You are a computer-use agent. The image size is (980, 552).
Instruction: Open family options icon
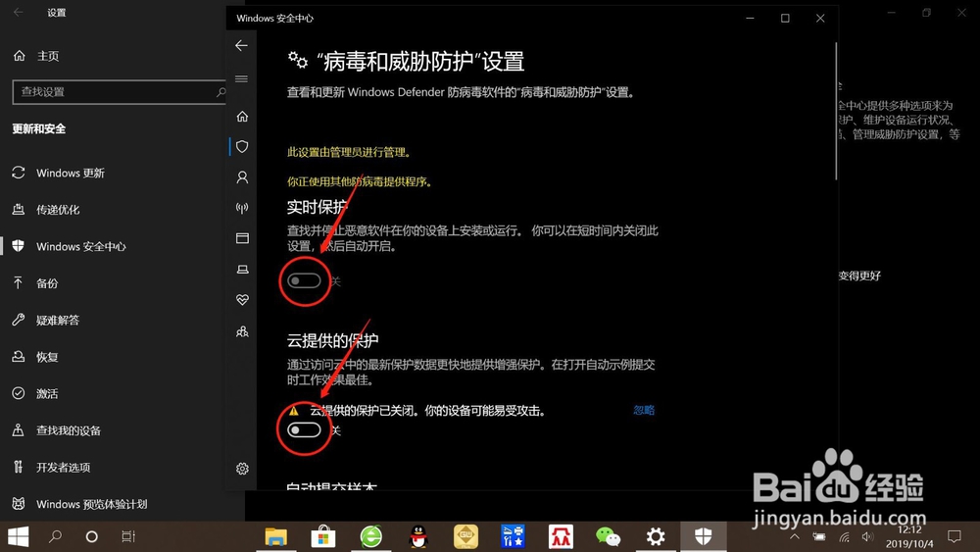pos(242,331)
